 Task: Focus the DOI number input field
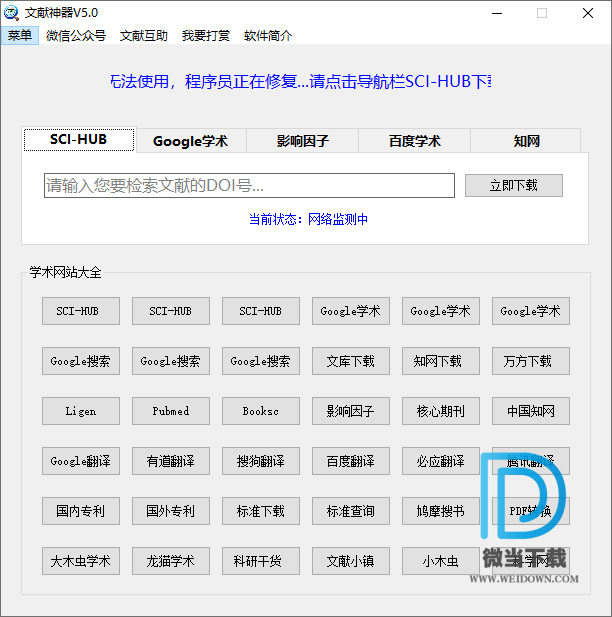click(249, 185)
